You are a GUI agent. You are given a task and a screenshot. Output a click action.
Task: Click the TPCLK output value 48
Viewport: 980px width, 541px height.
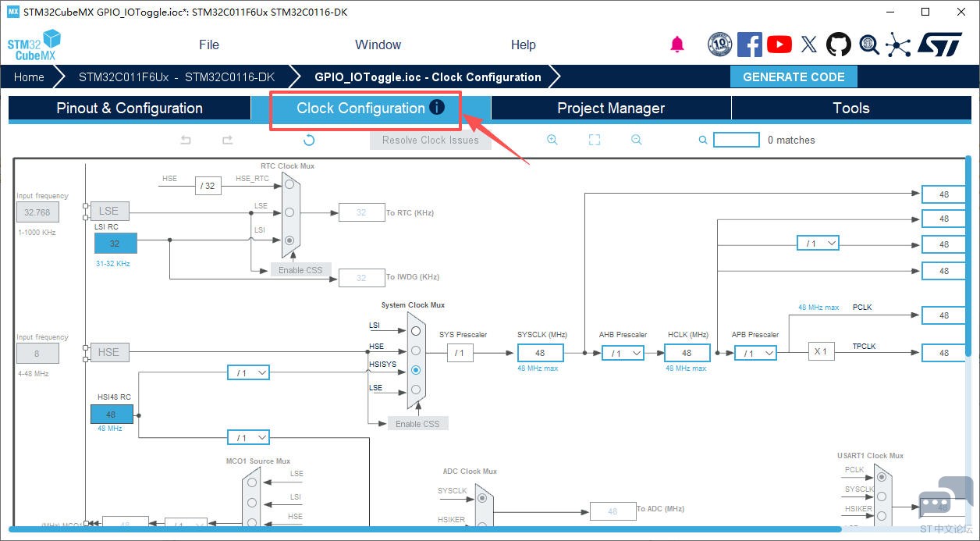(944, 353)
